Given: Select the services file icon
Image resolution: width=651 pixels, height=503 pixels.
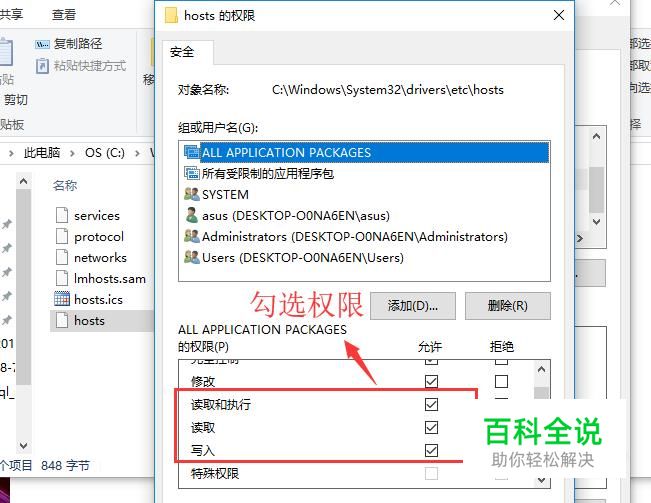Looking at the screenshot, I should click(62, 215).
